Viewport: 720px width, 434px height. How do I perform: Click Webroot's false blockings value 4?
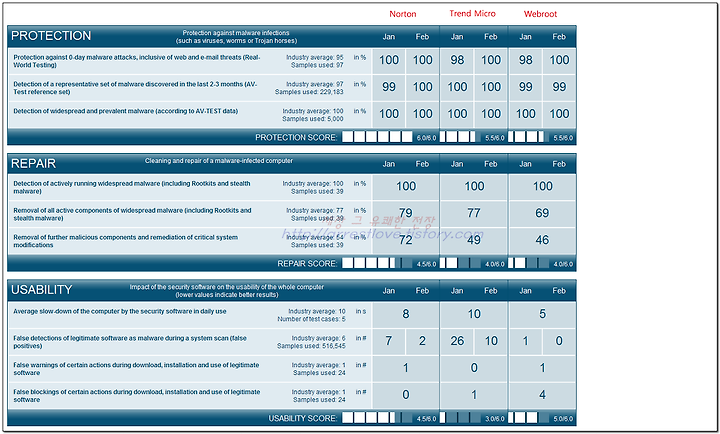point(542,395)
